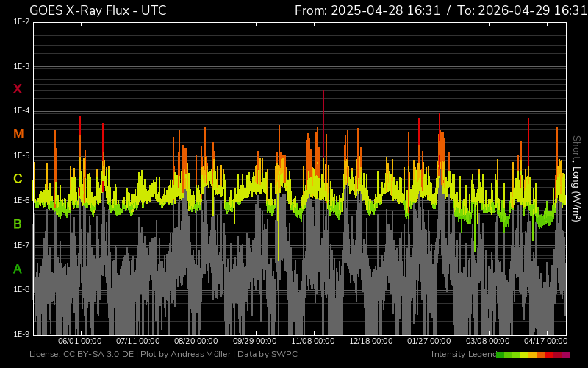
Task: Click the red X flare class label
Action: coord(17,89)
